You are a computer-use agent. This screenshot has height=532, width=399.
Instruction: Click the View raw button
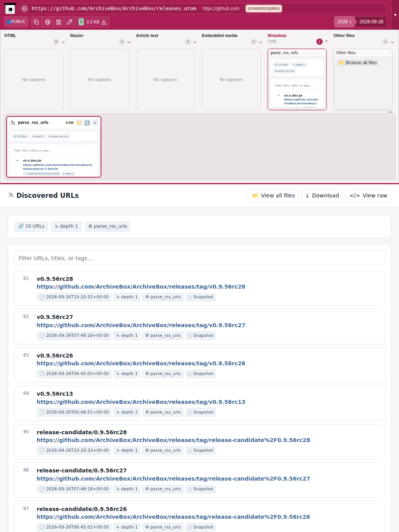[368, 196]
